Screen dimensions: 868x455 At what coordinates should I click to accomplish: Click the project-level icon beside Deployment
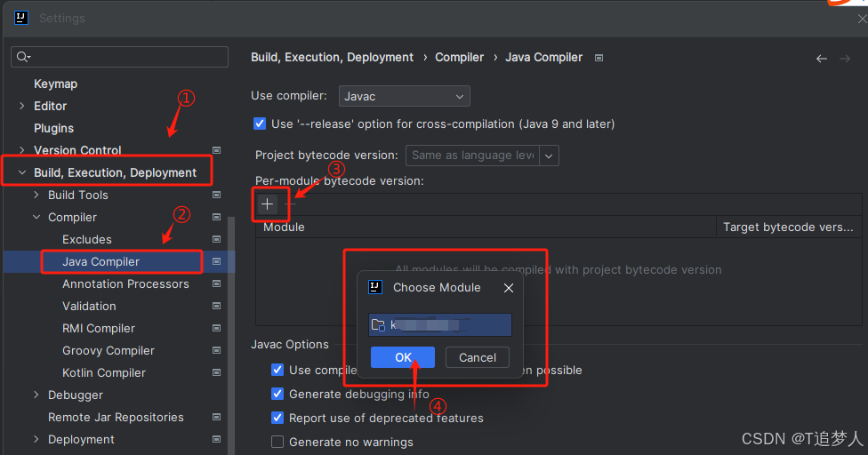click(x=217, y=440)
